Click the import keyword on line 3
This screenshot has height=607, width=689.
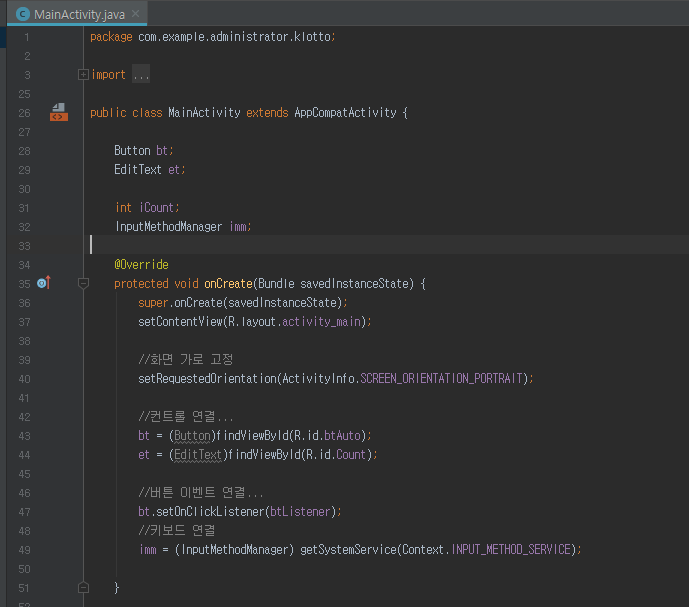[109, 75]
